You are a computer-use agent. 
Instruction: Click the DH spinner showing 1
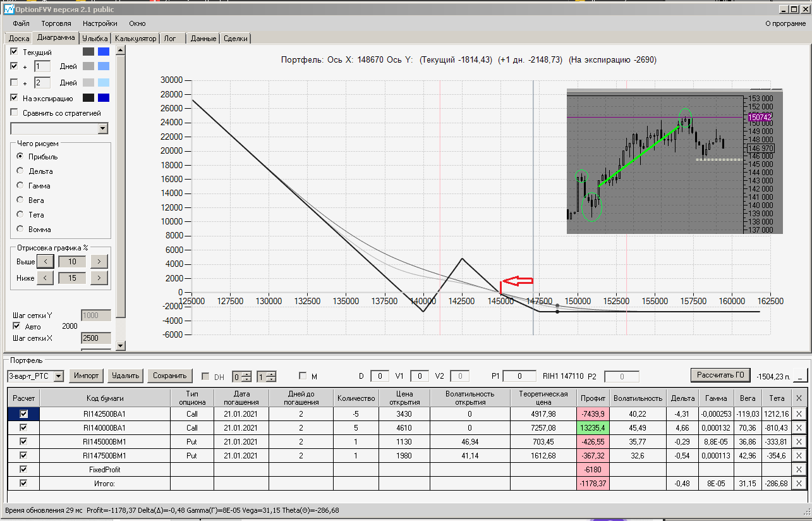[266, 376]
